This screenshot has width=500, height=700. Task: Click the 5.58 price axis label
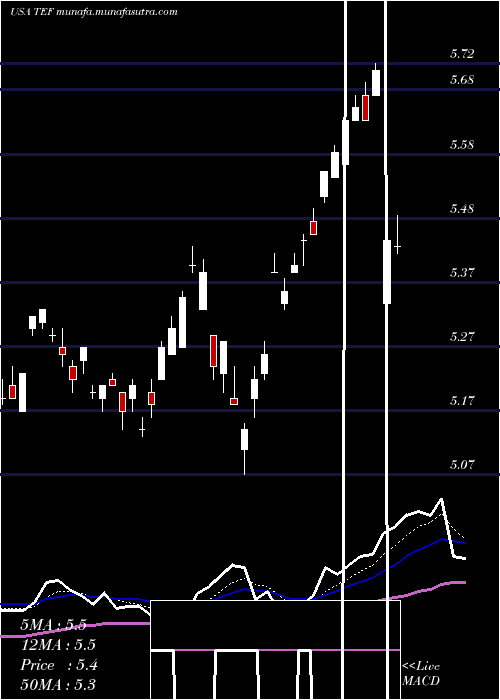(462, 145)
